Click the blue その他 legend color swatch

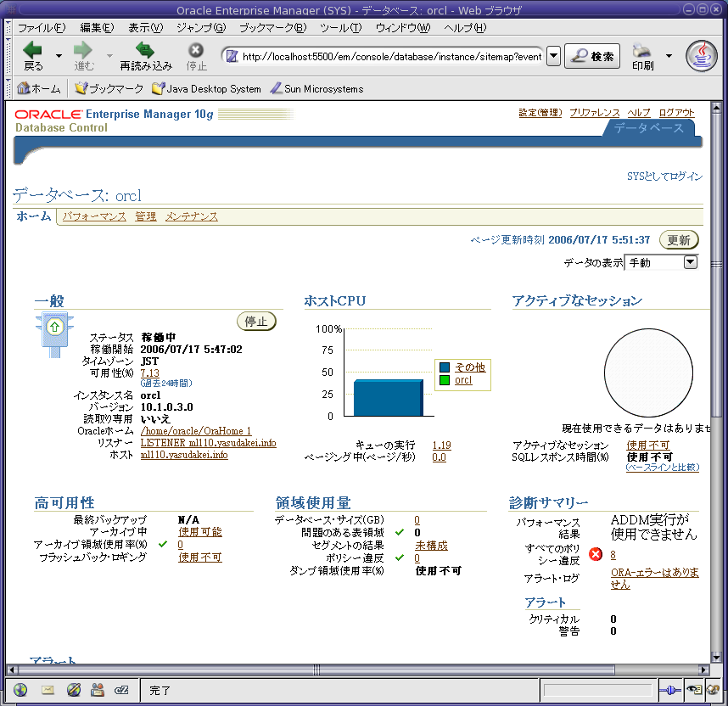coord(445,367)
